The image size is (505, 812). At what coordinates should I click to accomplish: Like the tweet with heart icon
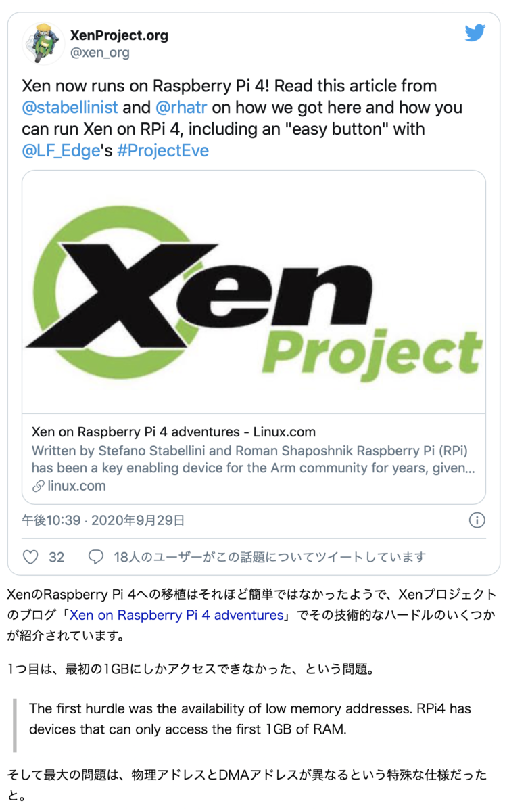pos(30,557)
